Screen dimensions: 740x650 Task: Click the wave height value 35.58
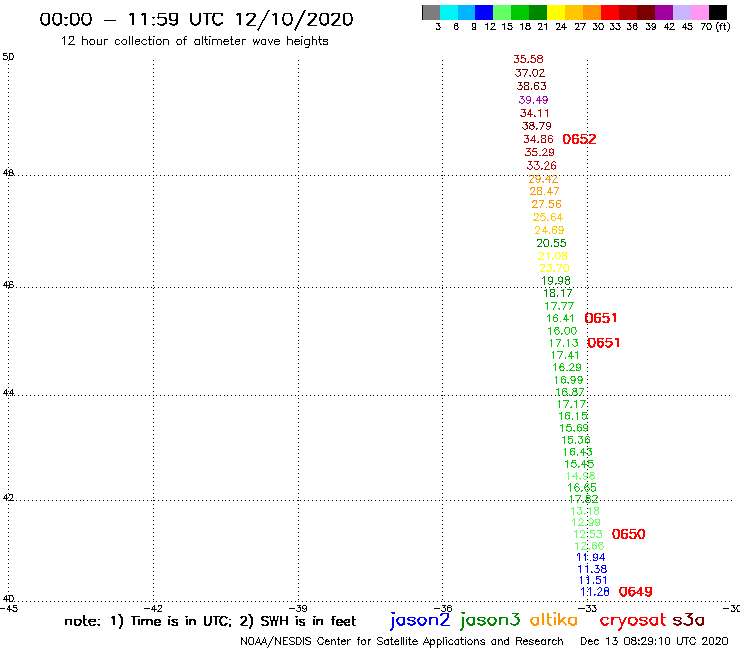click(x=529, y=59)
